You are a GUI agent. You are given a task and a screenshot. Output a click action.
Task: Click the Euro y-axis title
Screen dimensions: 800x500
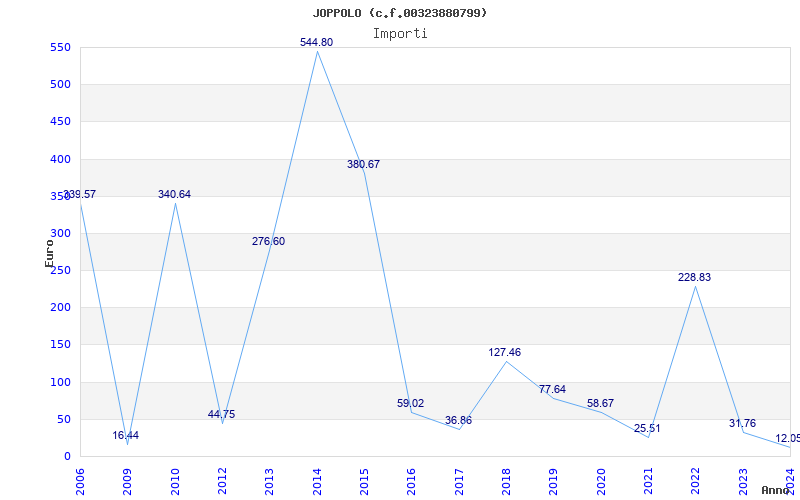(x=49, y=254)
